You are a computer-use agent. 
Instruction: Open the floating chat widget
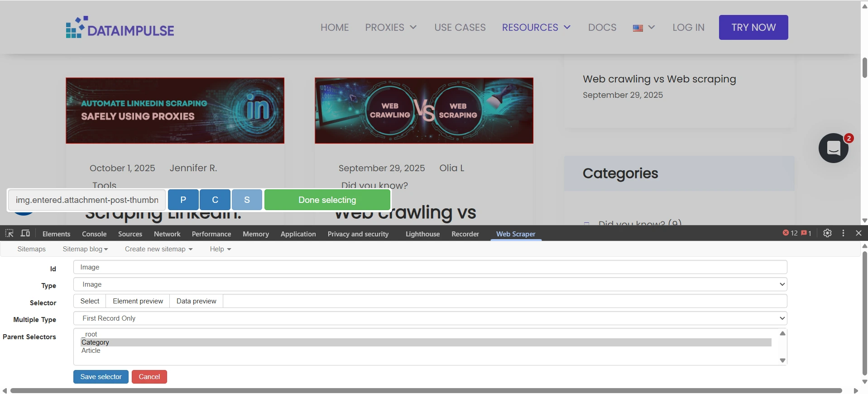[x=834, y=148]
